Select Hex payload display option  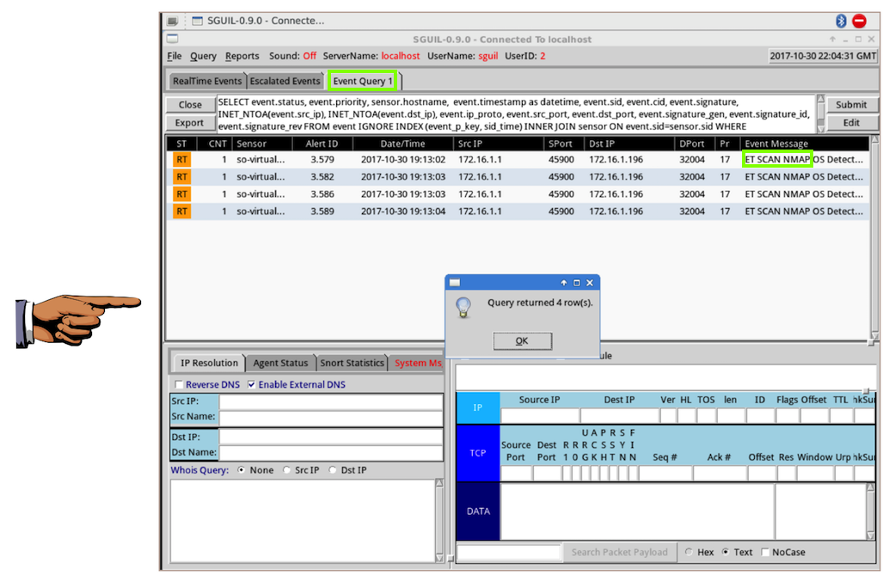click(690, 552)
